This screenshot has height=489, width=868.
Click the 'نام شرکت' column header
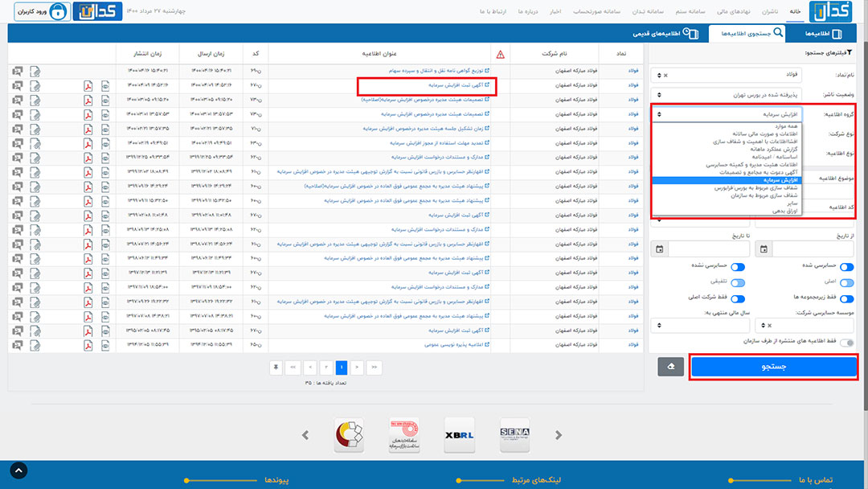[554, 54]
